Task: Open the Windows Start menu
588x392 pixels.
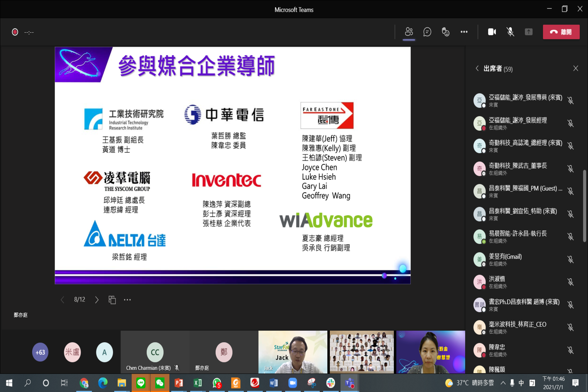Action: (x=9, y=383)
